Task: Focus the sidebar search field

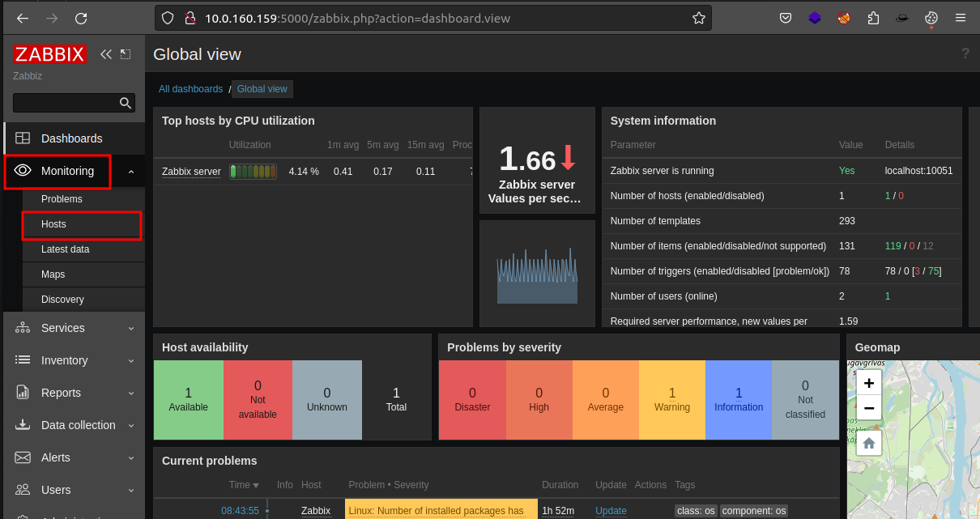Action: (x=66, y=103)
